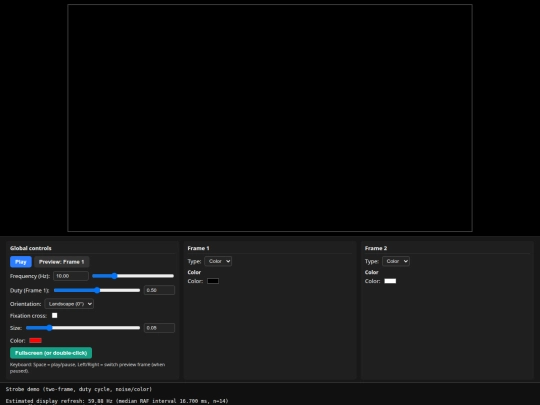
Task: Click the 'Strobe demo' title line
Action: tap(79, 389)
